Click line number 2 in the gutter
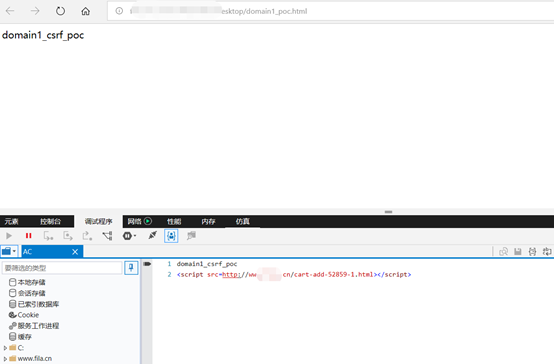This screenshot has width=554, height=364. [x=169, y=274]
